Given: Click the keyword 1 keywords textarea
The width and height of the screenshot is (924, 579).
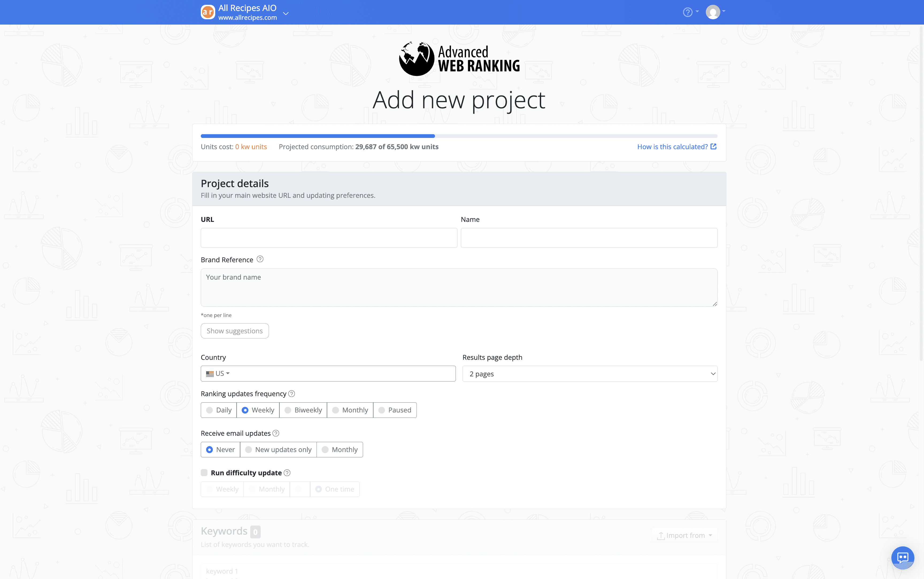Looking at the screenshot, I should [459, 571].
